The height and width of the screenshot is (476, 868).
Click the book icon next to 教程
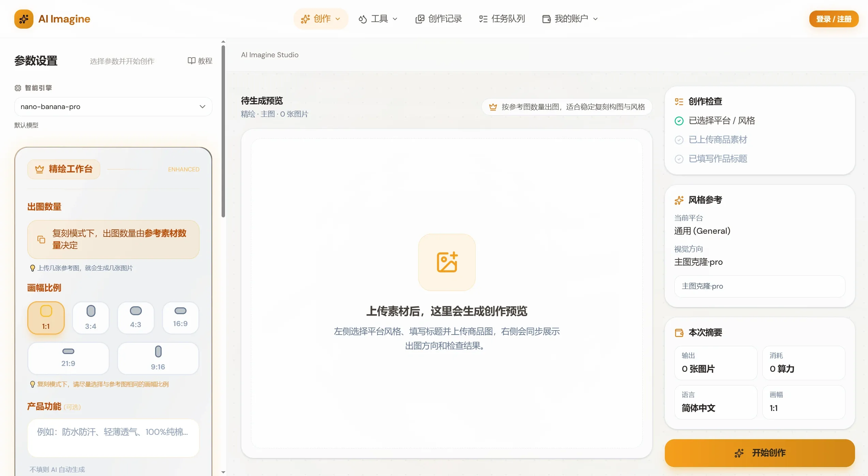pyautogui.click(x=191, y=61)
